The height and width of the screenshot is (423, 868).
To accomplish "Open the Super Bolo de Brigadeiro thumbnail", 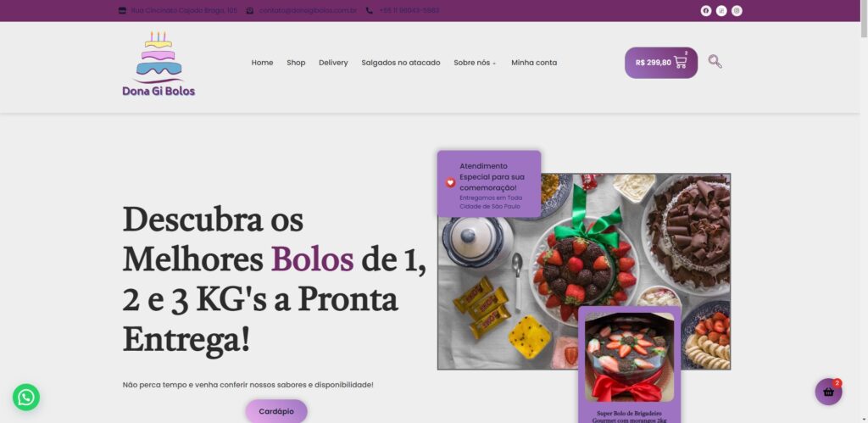I will [630, 357].
